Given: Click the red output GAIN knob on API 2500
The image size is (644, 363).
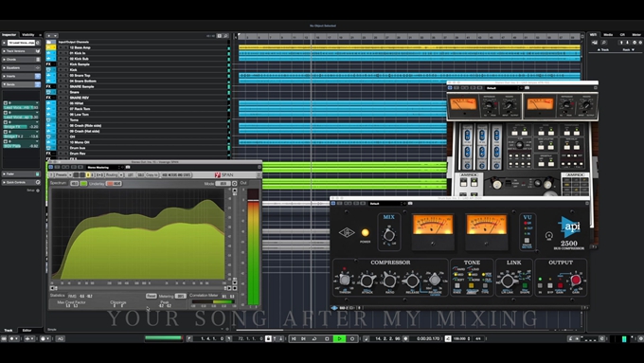Looking at the screenshot, I should tap(576, 280).
